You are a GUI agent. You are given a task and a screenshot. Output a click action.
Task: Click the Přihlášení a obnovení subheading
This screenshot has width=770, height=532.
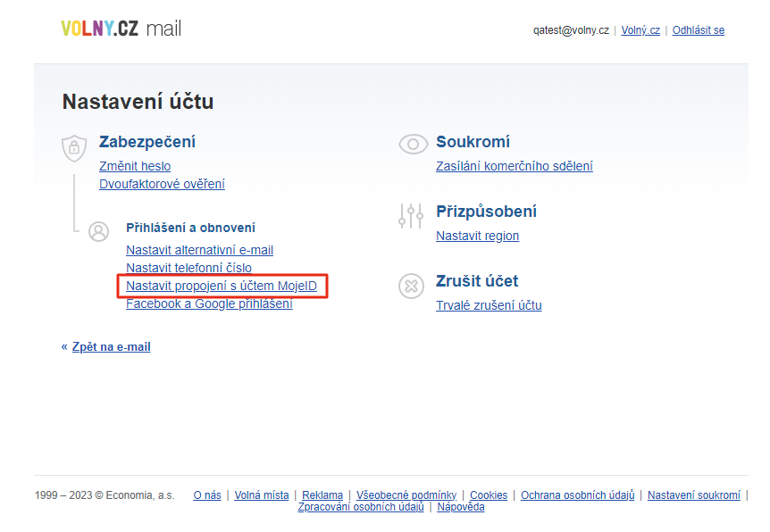click(x=190, y=228)
